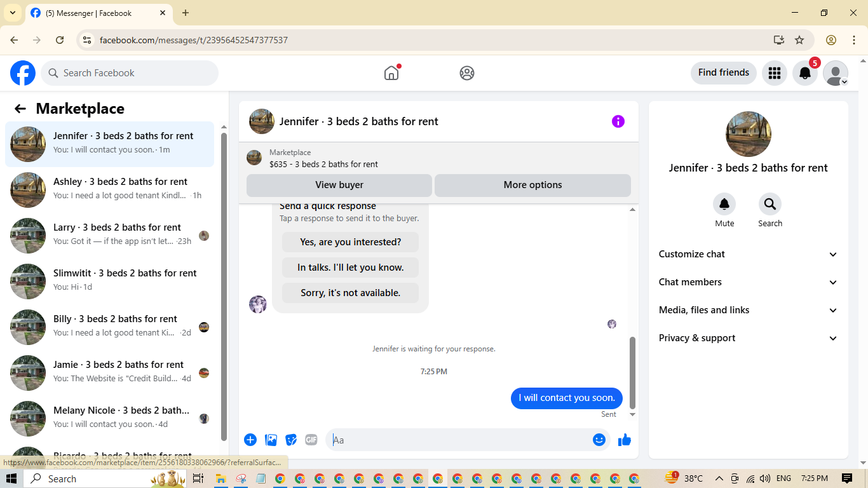Open Larry conversation in the list
This screenshot has width=868, height=488.
(110, 236)
